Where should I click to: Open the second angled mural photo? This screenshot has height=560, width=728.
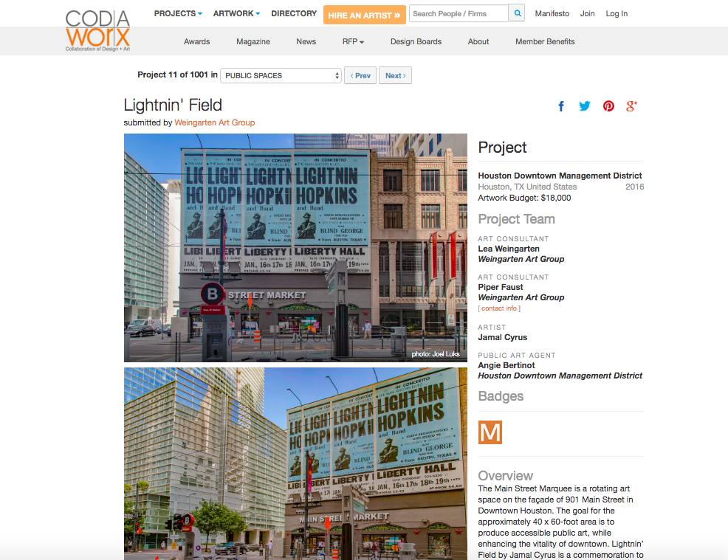pyautogui.click(x=296, y=463)
